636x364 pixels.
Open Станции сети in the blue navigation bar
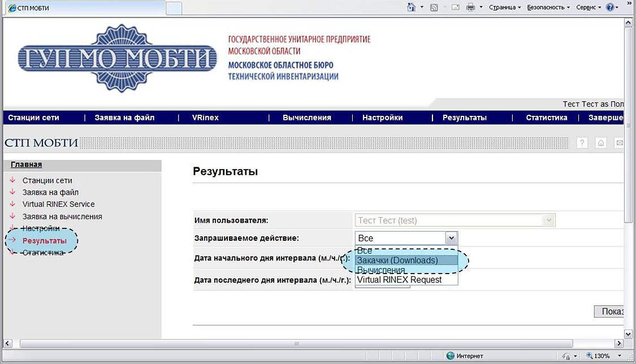tap(34, 118)
